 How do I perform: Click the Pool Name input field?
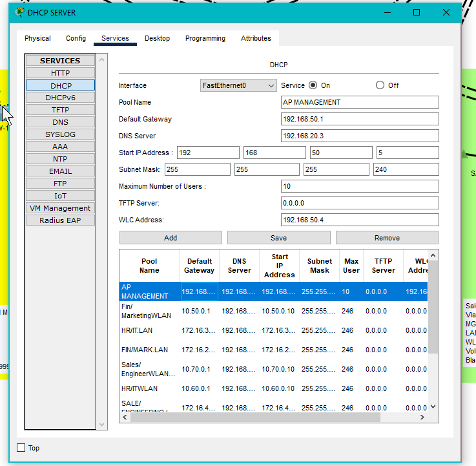tap(360, 102)
